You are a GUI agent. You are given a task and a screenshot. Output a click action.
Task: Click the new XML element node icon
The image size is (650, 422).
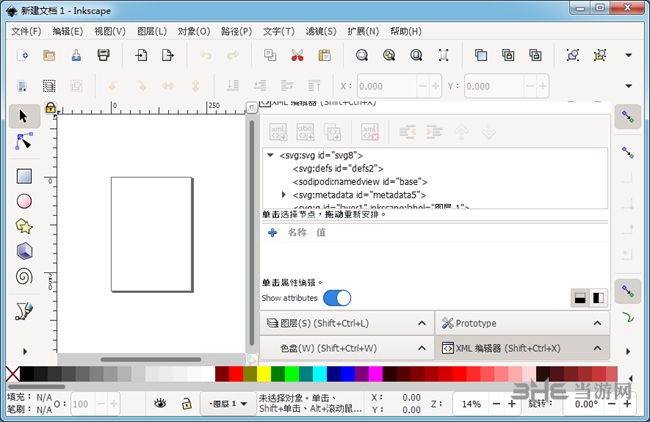coord(278,132)
